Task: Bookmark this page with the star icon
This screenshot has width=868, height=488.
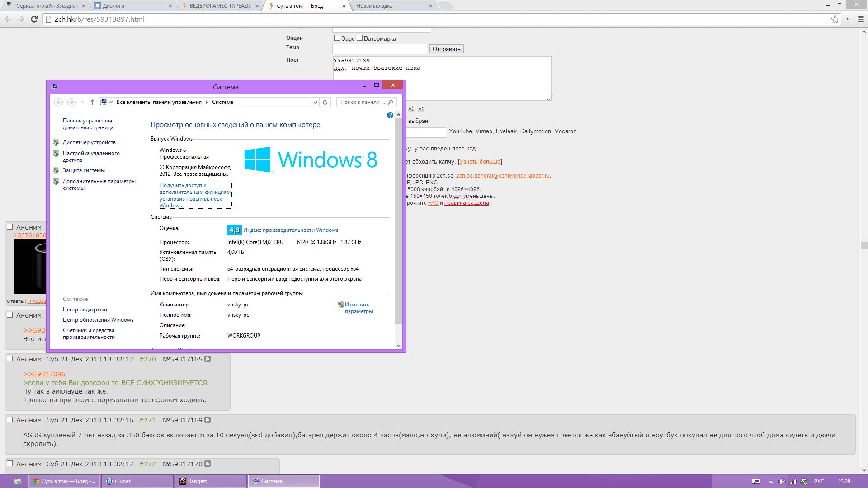Action: 835,19
